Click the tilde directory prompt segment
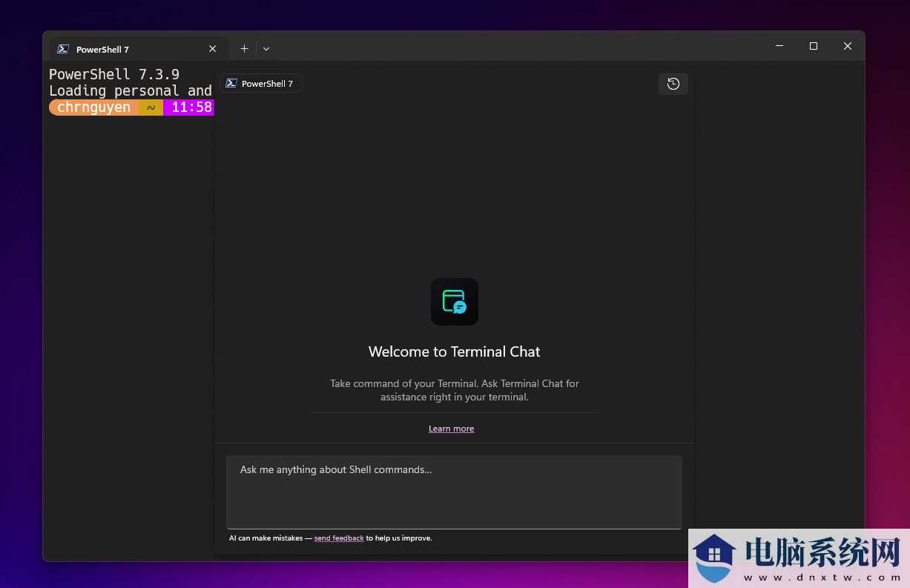Viewport: 910px width, 588px height. pyautogui.click(x=151, y=108)
